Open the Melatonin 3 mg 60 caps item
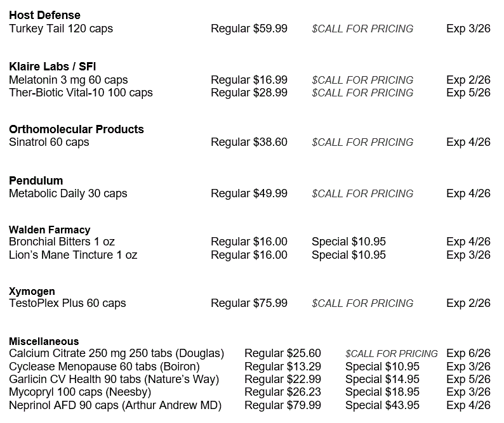The image size is (504, 423). [68, 80]
